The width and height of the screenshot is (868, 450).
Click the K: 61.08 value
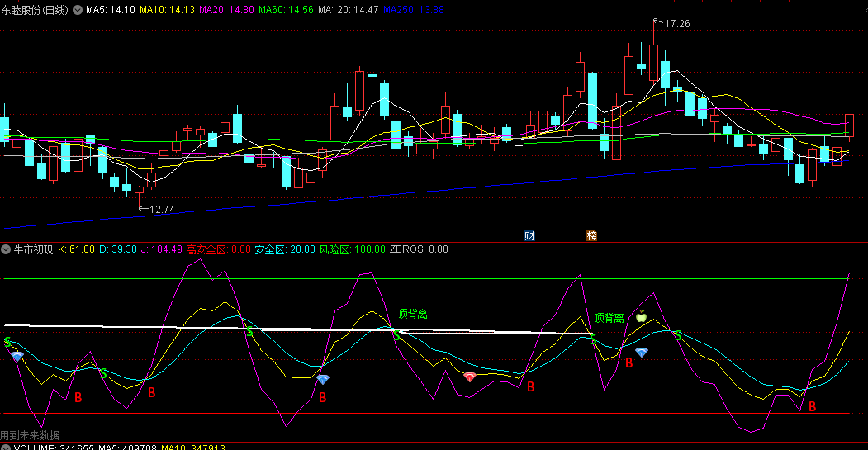[x=76, y=249]
